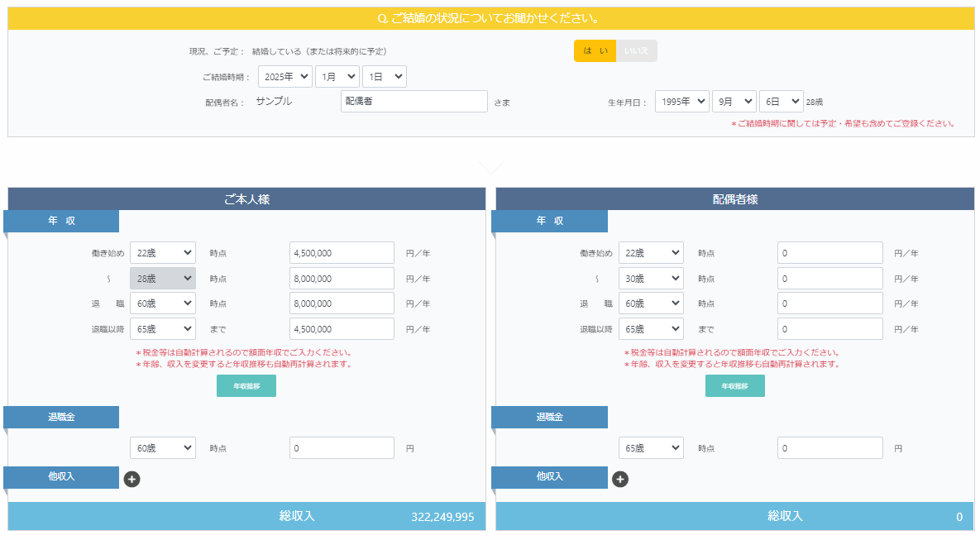Open spouse birth year 1995年 dropdown
The height and width of the screenshot is (540, 980).
pos(681,101)
